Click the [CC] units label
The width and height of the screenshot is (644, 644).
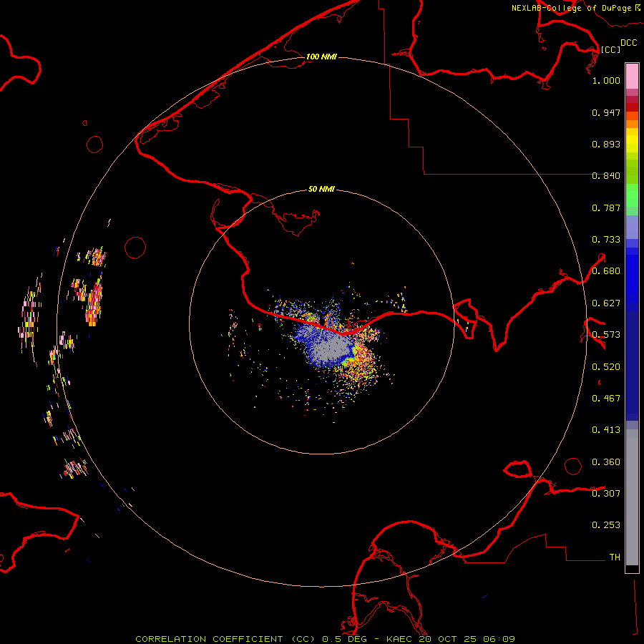tap(610, 49)
